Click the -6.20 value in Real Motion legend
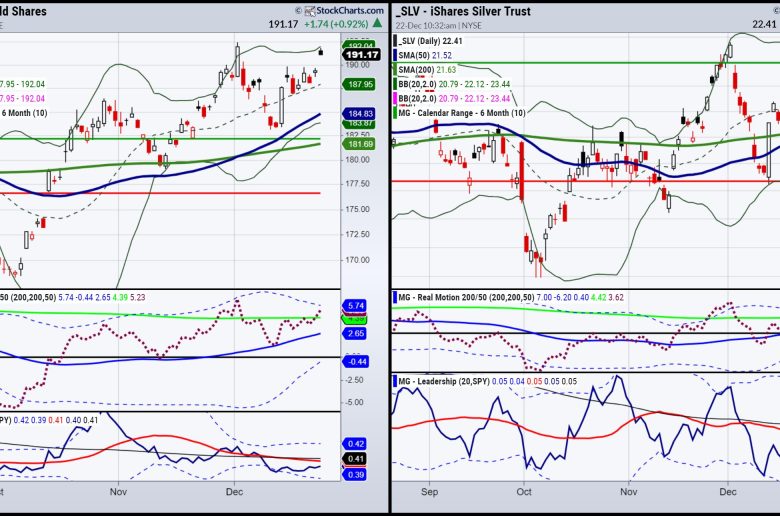The height and width of the screenshot is (516, 780). click(563, 298)
